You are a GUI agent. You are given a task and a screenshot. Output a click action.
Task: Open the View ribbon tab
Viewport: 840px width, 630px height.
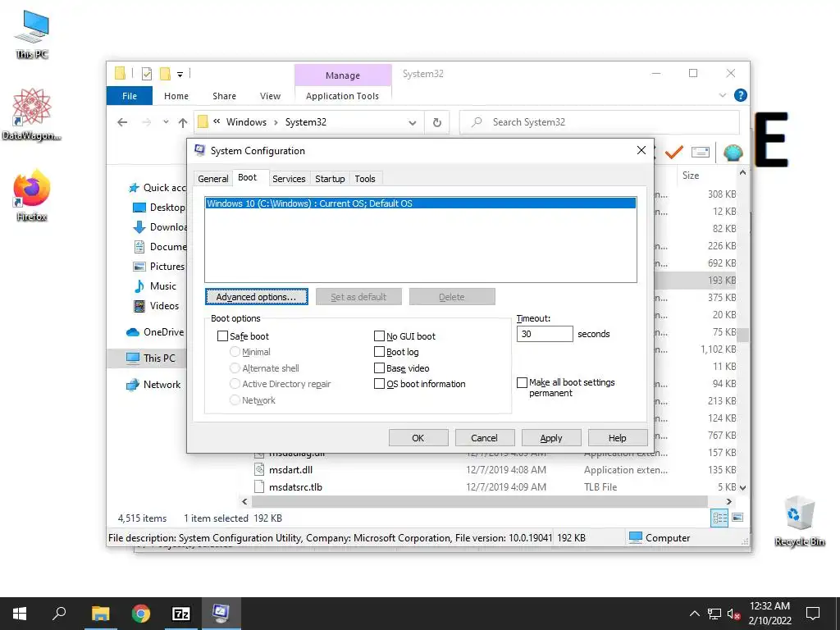(x=270, y=96)
